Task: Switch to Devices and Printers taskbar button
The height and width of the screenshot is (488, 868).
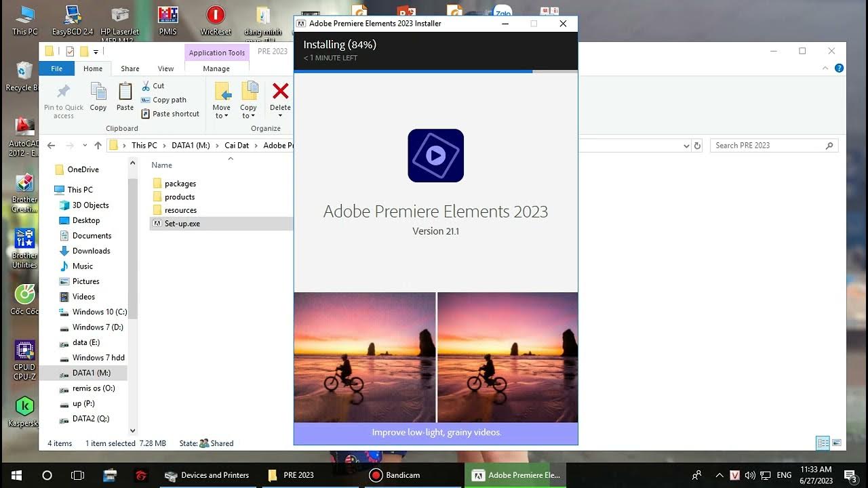Action: pyautogui.click(x=207, y=475)
